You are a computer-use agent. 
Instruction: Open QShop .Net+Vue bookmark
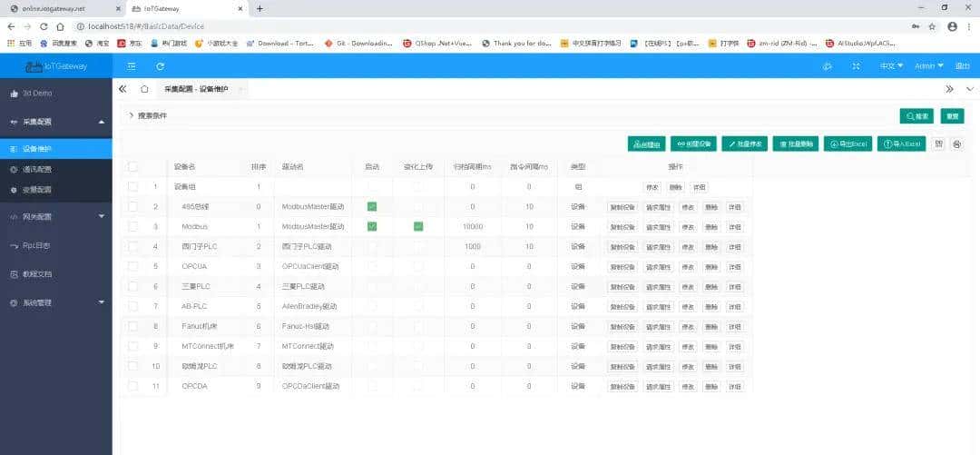coord(437,44)
